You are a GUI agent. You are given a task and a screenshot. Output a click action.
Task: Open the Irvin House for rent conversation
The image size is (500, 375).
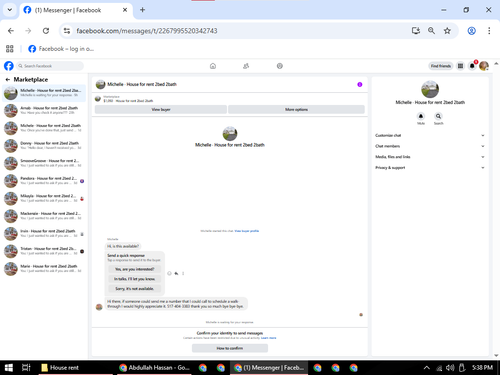[x=44, y=234]
